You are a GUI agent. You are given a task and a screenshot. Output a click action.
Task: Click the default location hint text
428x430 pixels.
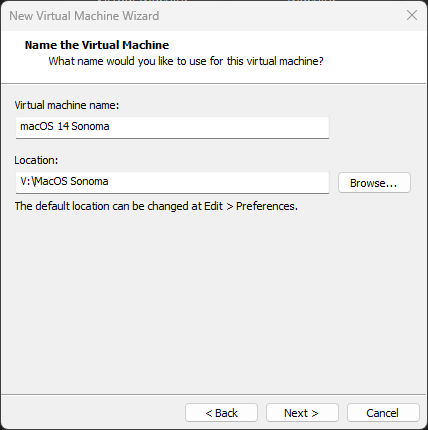156,206
